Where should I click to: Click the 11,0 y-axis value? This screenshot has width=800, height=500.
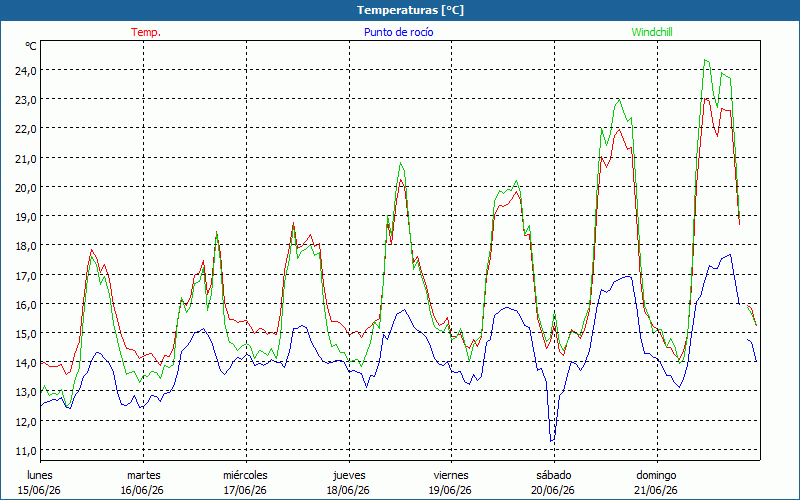pyautogui.click(x=26, y=451)
